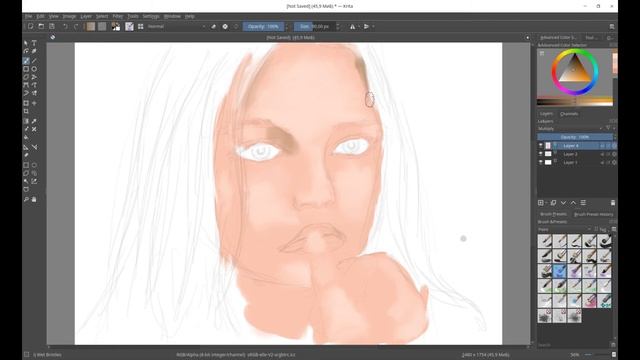The image size is (640, 360).
Task: Toggle visibility of Layer 4
Action: 541,146
